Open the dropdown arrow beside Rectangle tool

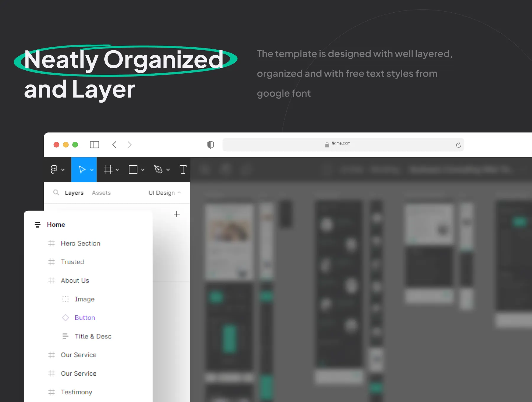pyautogui.click(x=143, y=170)
